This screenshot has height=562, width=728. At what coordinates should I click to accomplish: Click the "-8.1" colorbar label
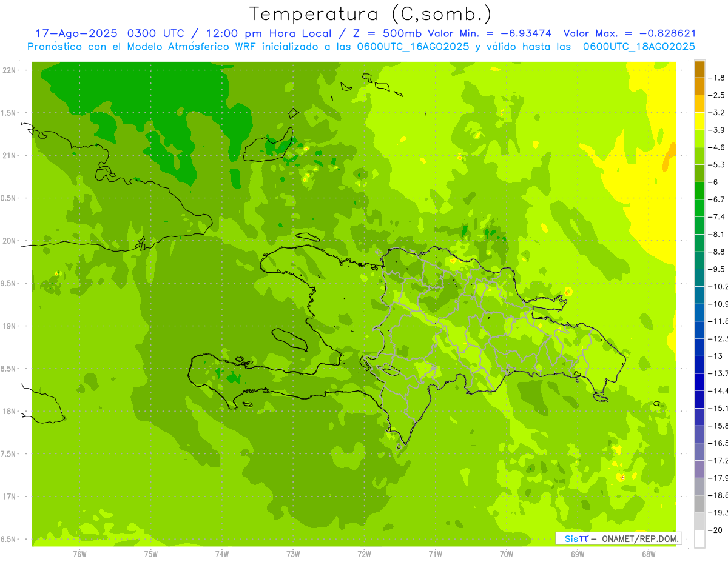pyautogui.click(x=718, y=234)
